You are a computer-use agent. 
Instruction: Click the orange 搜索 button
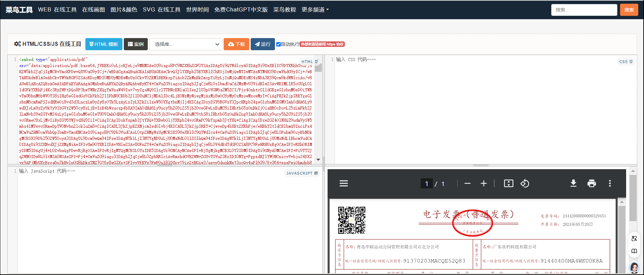(629, 10)
